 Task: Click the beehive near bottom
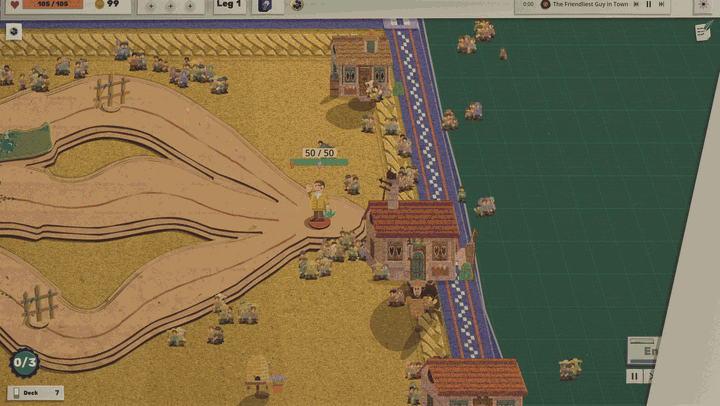[x=257, y=374]
